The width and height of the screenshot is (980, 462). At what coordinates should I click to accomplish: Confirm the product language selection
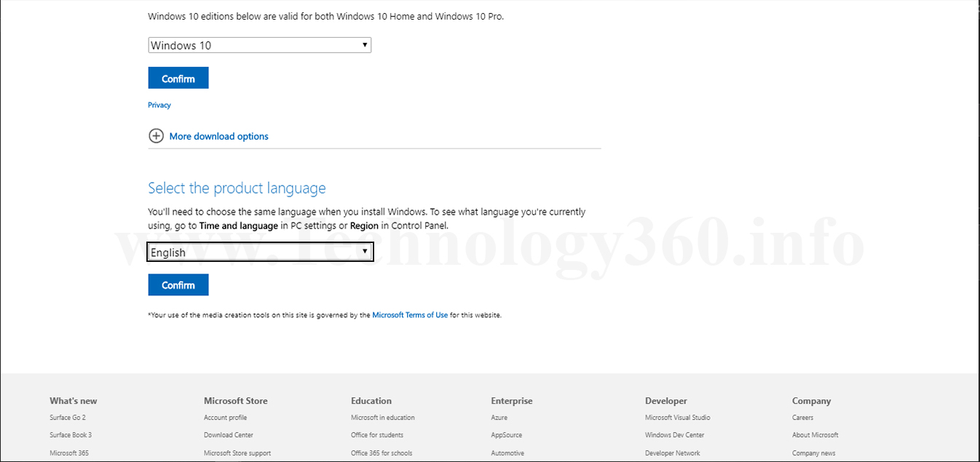(x=178, y=284)
